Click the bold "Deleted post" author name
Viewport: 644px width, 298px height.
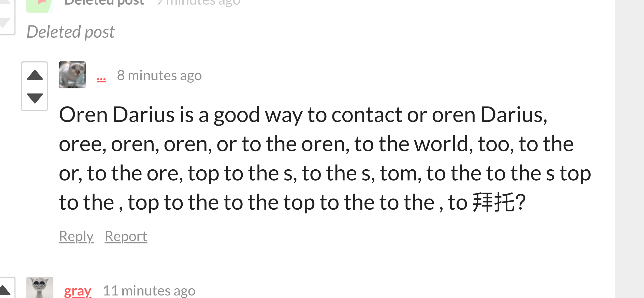coord(104,3)
